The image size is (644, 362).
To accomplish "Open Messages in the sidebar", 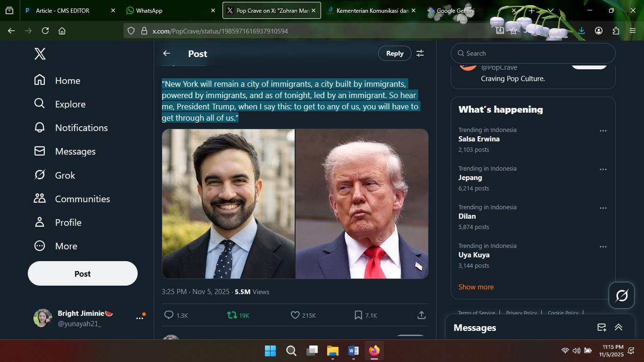I will click(x=65, y=151).
